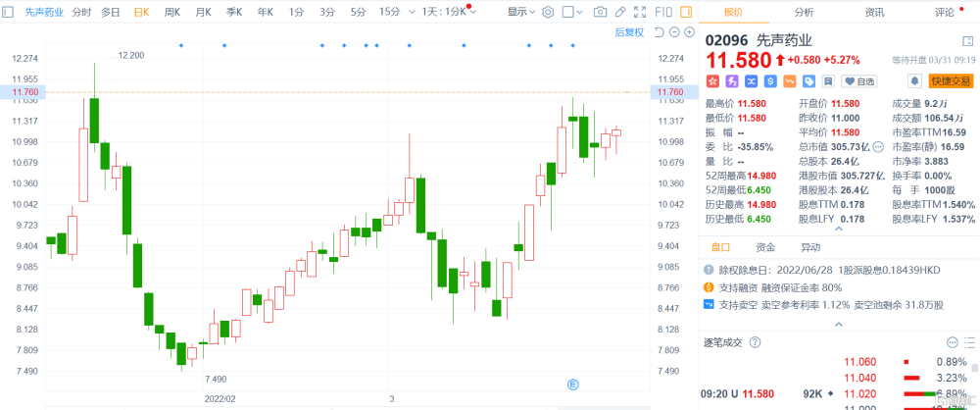Switch 逐笔成交 list view icon

969,342
